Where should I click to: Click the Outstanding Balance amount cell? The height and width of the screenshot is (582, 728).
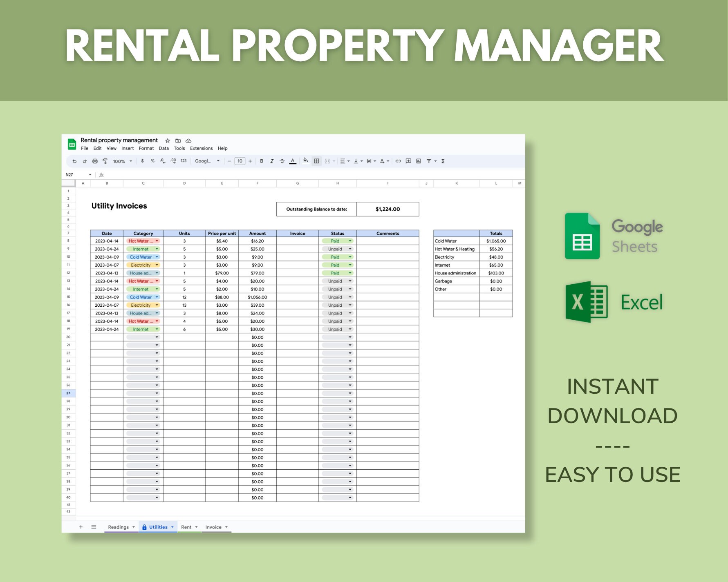point(387,209)
